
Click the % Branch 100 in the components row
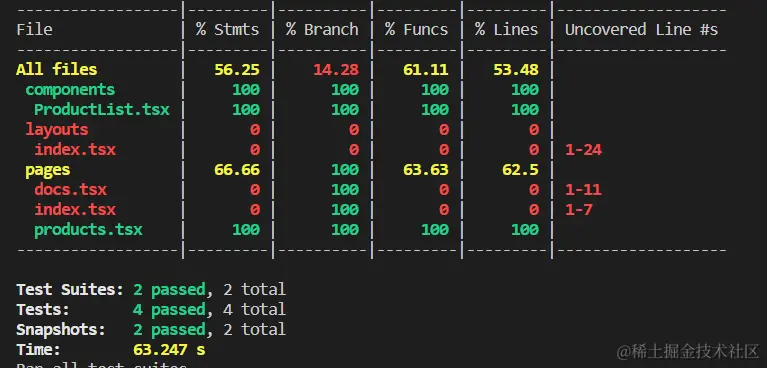click(x=345, y=90)
